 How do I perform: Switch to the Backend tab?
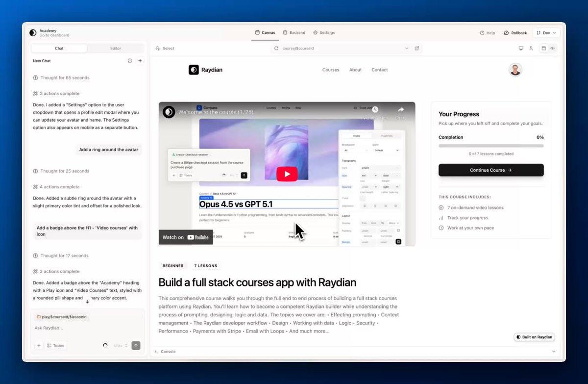[294, 33]
